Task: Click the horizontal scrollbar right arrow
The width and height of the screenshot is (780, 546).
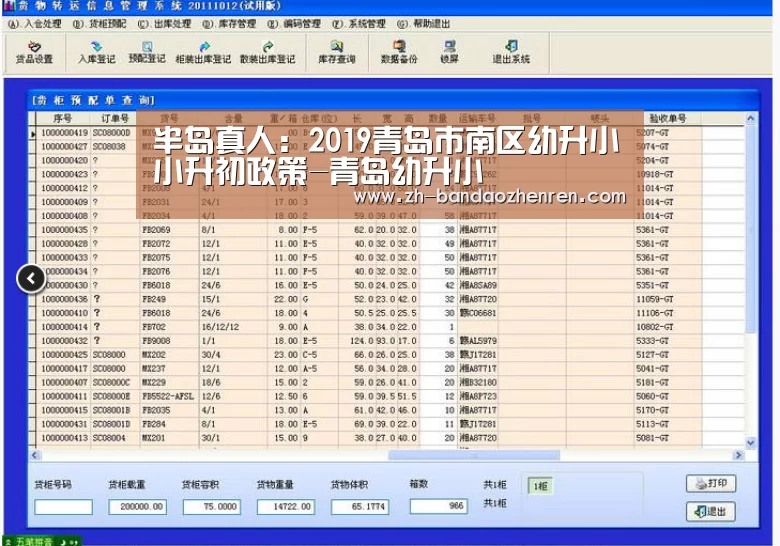Action: 739,455
